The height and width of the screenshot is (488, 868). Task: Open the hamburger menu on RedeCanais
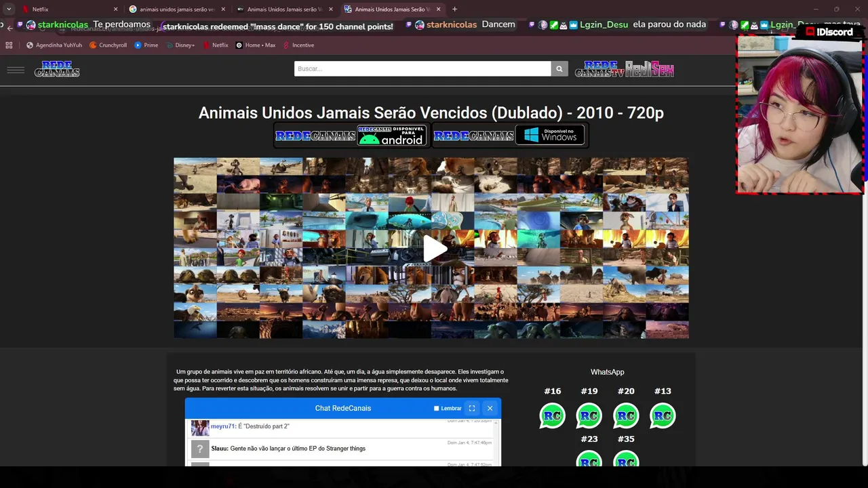pyautogui.click(x=16, y=70)
